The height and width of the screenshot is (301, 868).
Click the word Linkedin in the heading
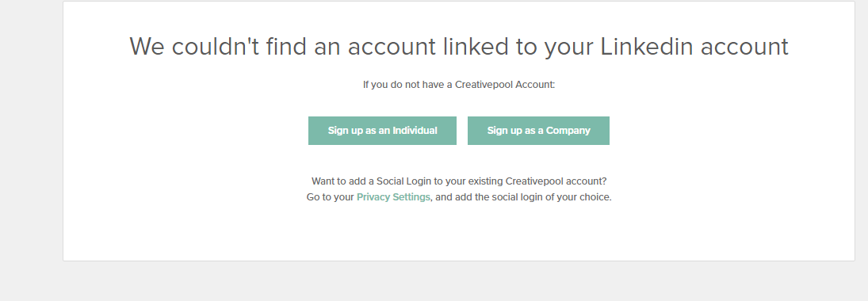point(647,47)
